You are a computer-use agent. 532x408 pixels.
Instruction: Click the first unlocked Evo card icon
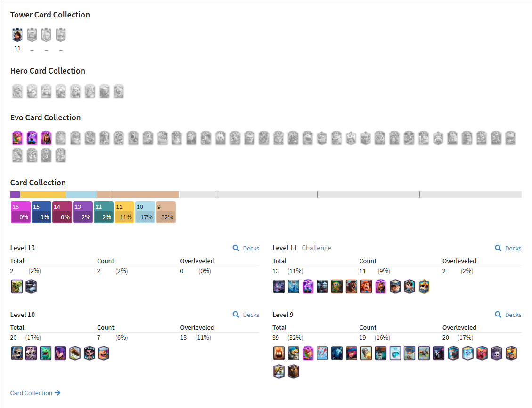(17, 138)
